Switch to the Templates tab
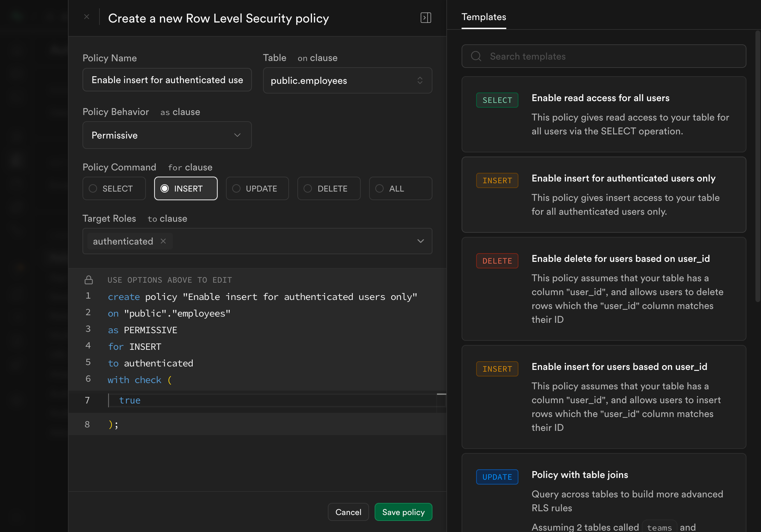Viewport: 761px width, 532px height. click(484, 17)
